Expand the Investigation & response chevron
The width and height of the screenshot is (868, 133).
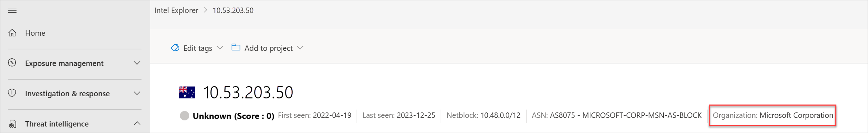[x=137, y=93]
